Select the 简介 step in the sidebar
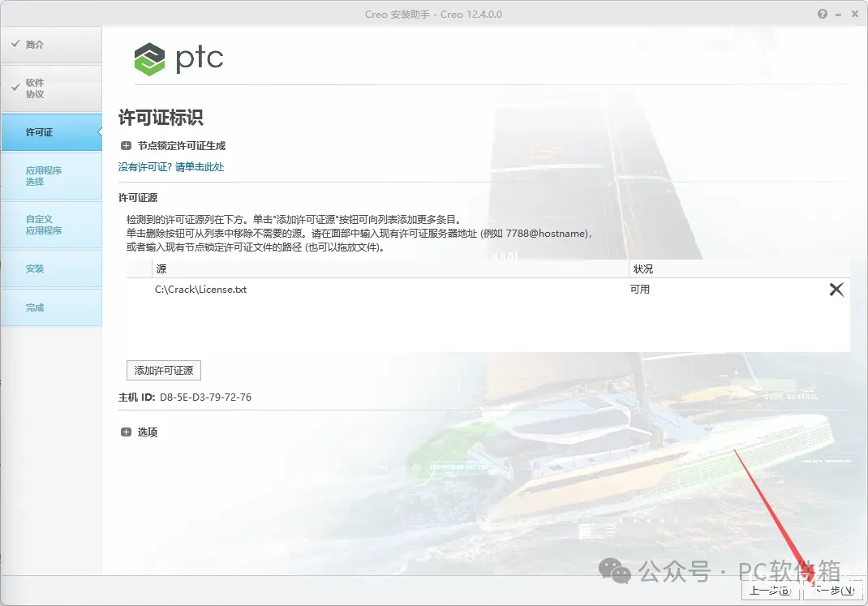This screenshot has height=606, width=868. point(51,45)
